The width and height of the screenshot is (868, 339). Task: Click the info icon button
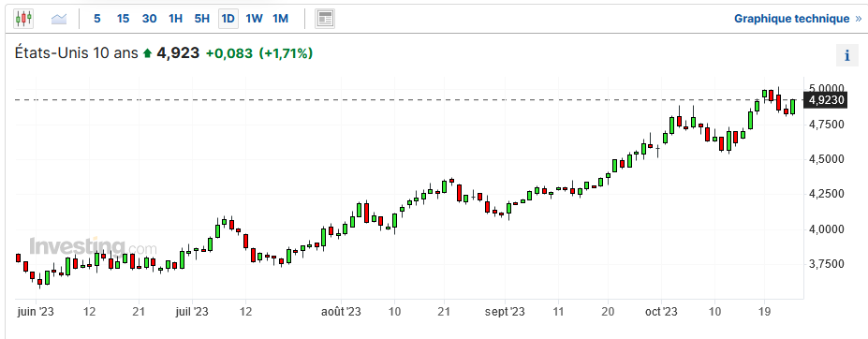pyautogui.click(x=847, y=55)
